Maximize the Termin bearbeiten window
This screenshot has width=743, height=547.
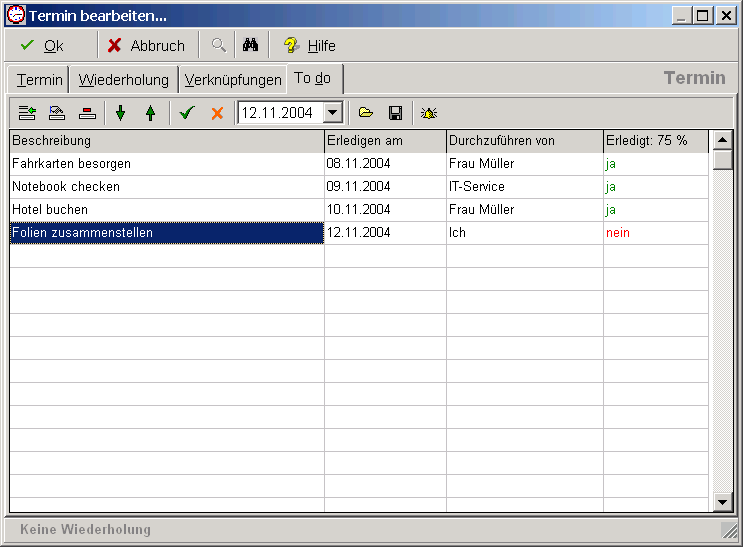click(x=703, y=16)
